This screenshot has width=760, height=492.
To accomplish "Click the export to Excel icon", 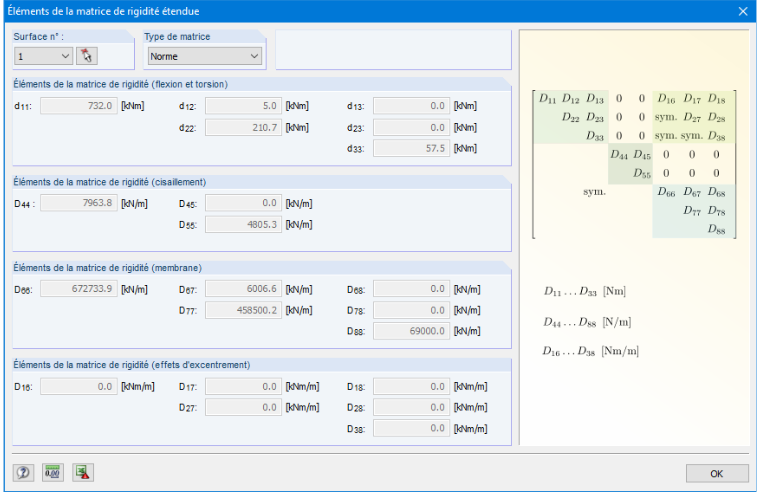I will click(x=83, y=472).
